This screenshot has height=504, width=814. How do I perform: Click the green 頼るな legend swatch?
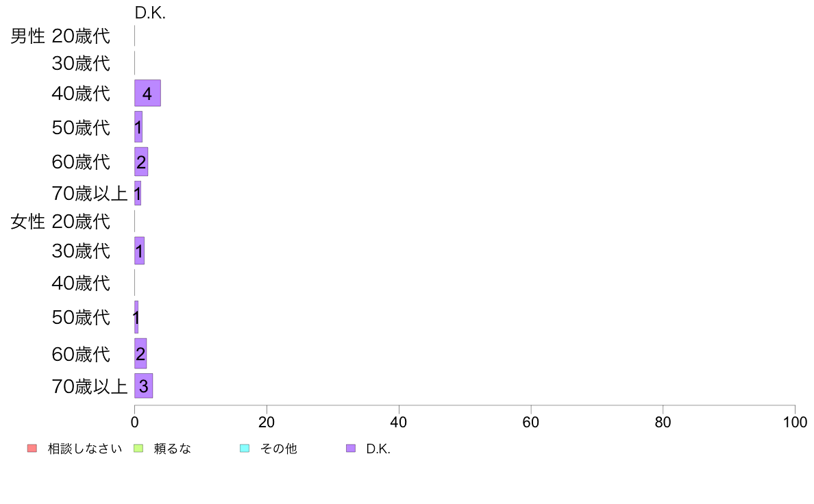(138, 449)
